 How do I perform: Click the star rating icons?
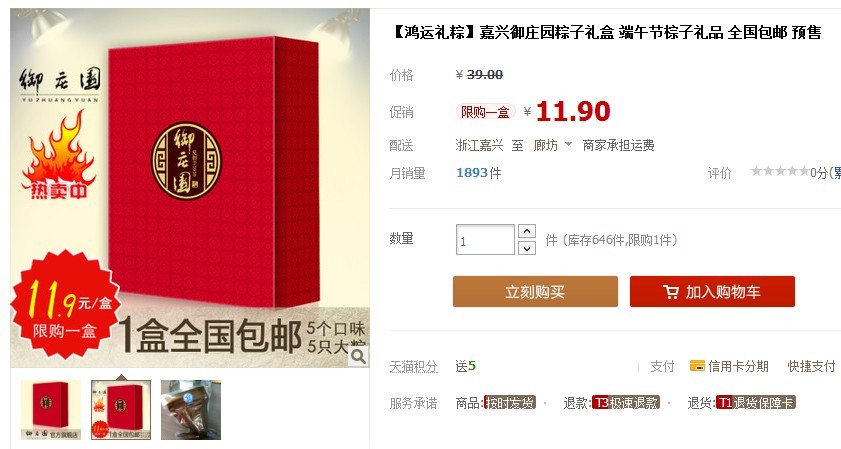[x=780, y=172]
